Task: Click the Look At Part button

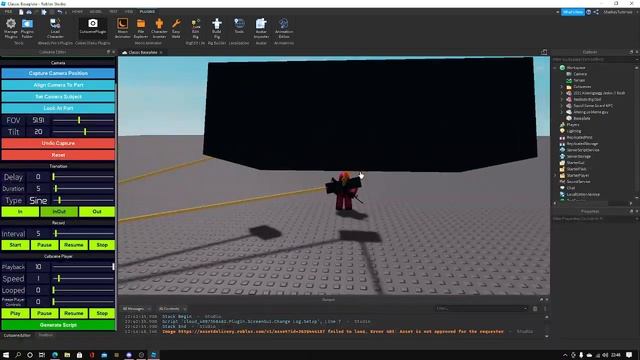Action: point(58,108)
